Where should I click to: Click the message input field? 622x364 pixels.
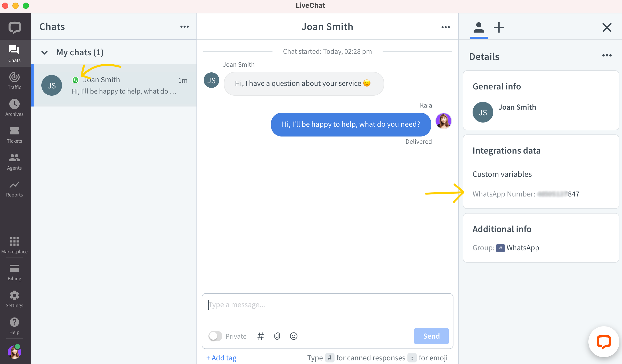[x=327, y=305]
